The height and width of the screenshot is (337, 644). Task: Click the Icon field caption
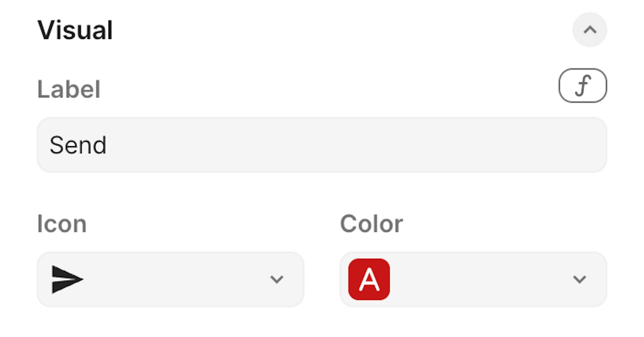point(62,224)
